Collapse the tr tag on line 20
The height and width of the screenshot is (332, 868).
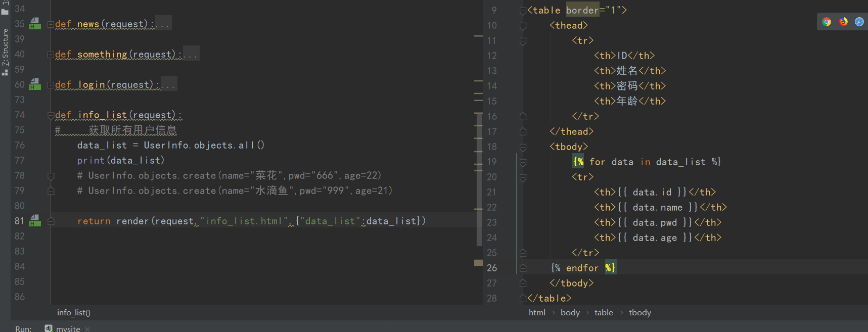523,177
